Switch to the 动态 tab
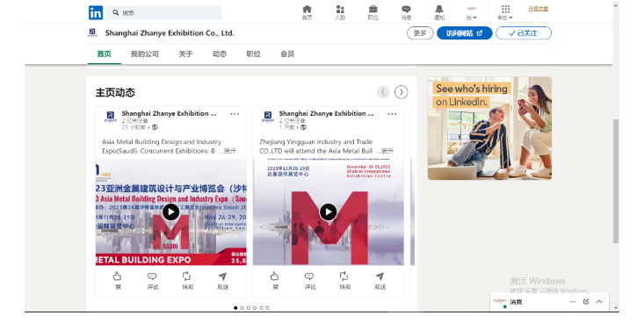This screenshot has height=330, width=644. [220, 54]
